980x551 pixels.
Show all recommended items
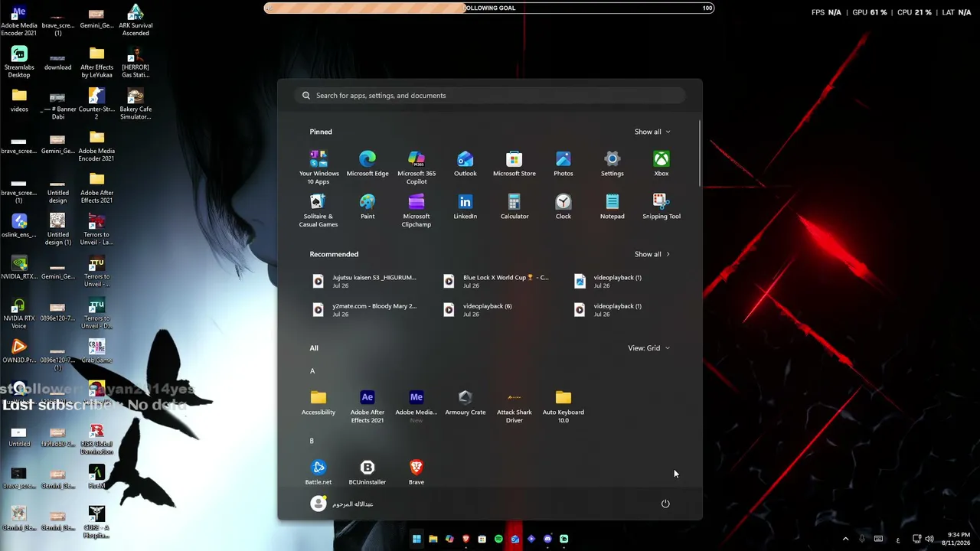pyautogui.click(x=652, y=254)
